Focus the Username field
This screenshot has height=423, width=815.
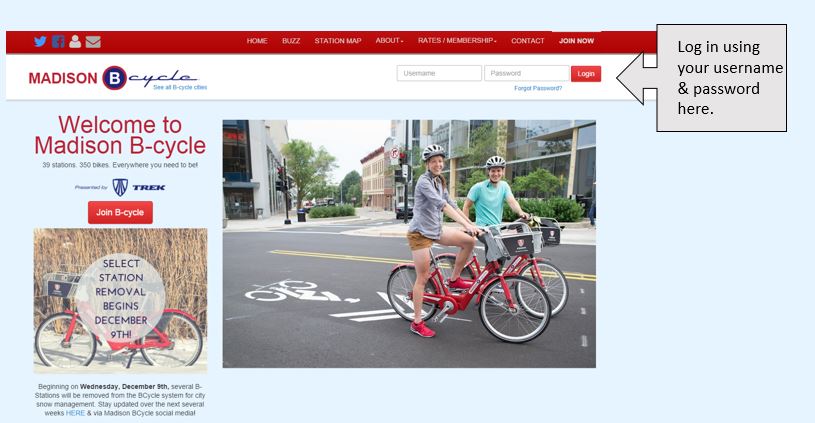coord(439,73)
